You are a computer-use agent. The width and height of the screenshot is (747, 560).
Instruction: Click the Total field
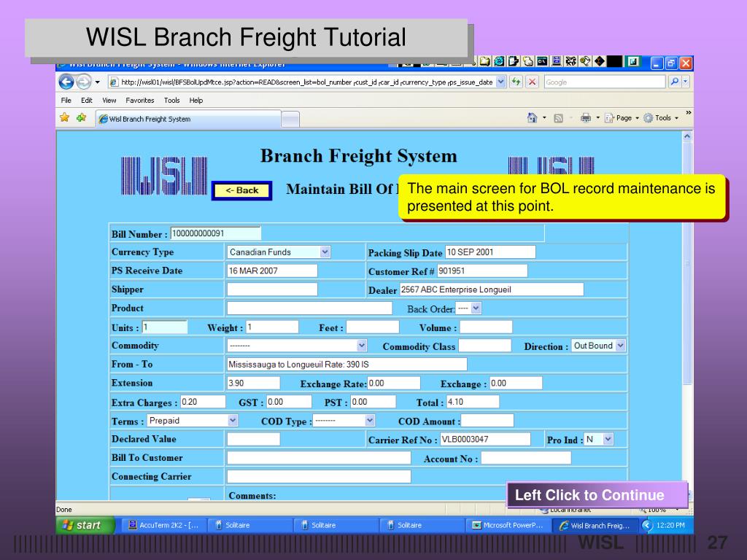(473, 402)
